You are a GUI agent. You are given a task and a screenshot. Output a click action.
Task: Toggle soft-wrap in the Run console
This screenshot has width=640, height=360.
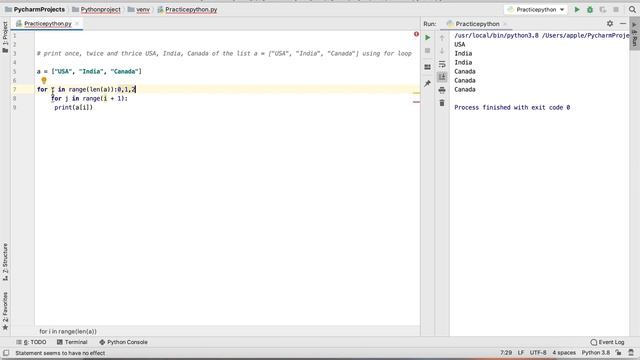pos(442,64)
